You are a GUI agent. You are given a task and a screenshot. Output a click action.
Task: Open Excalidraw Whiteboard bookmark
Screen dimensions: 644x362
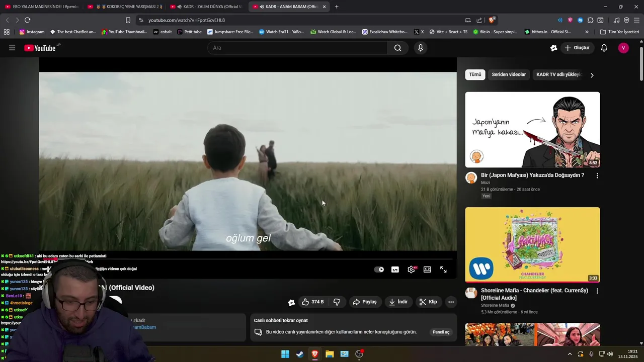pos(385,32)
